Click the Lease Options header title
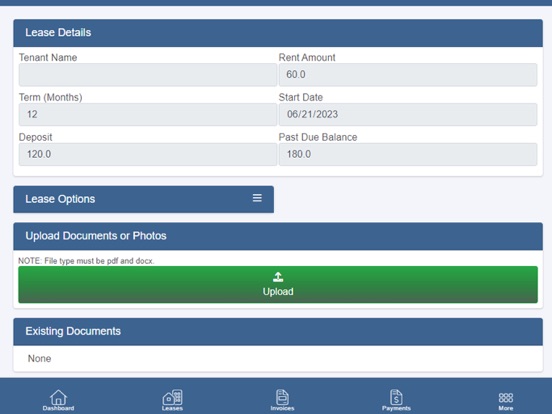 [x=60, y=199]
